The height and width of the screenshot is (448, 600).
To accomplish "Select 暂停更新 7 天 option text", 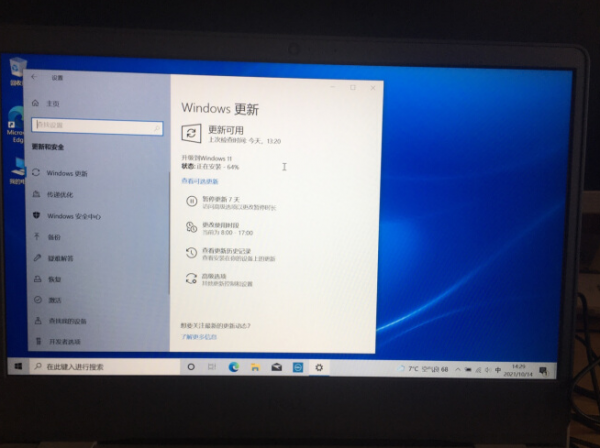I will tap(221, 199).
